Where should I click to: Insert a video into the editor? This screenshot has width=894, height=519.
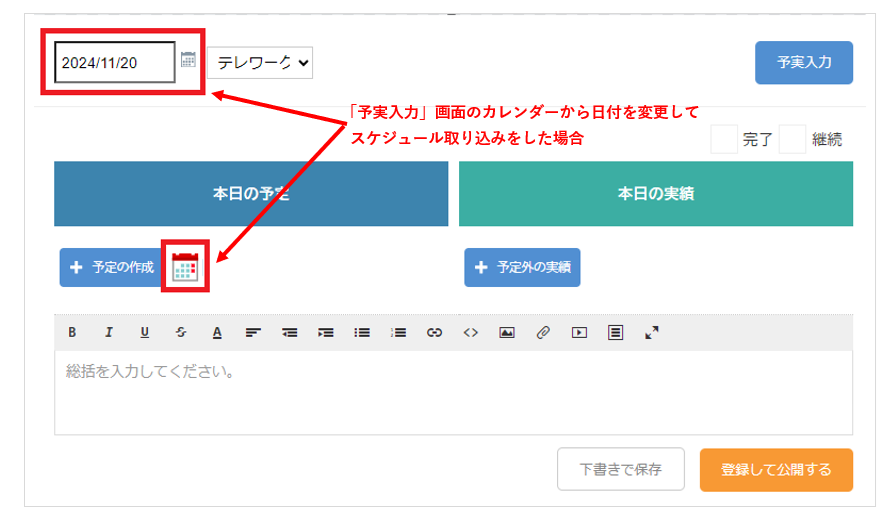[579, 333]
